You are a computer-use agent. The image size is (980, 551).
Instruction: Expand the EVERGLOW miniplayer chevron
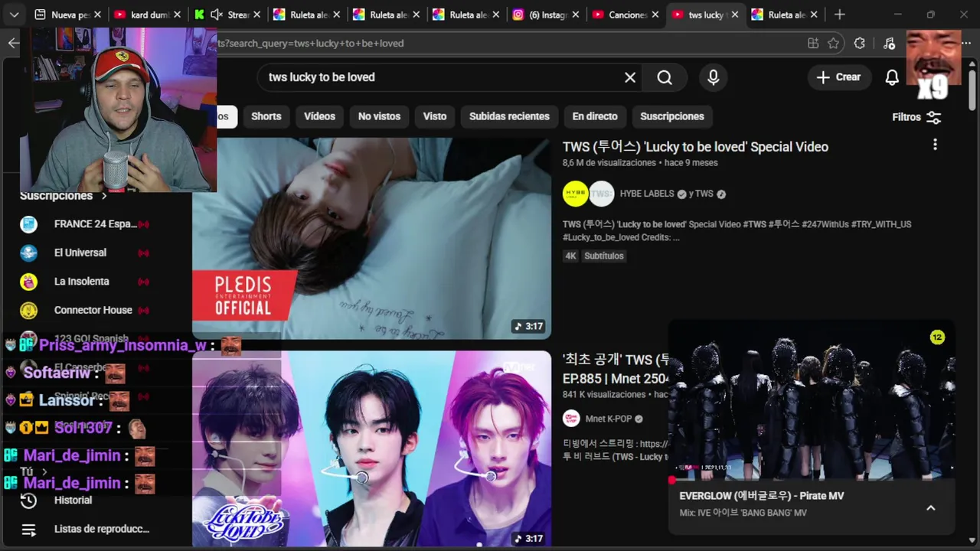[x=931, y=508]
